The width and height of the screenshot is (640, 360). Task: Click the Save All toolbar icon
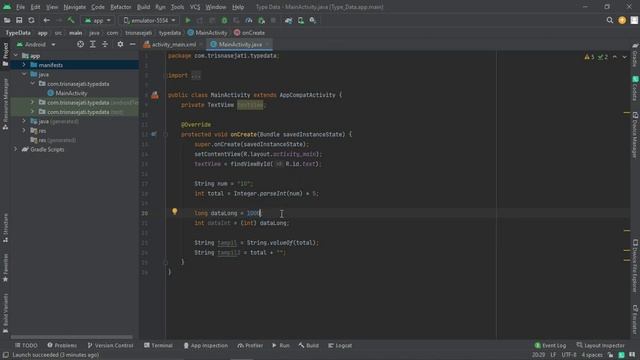[19, 20]
